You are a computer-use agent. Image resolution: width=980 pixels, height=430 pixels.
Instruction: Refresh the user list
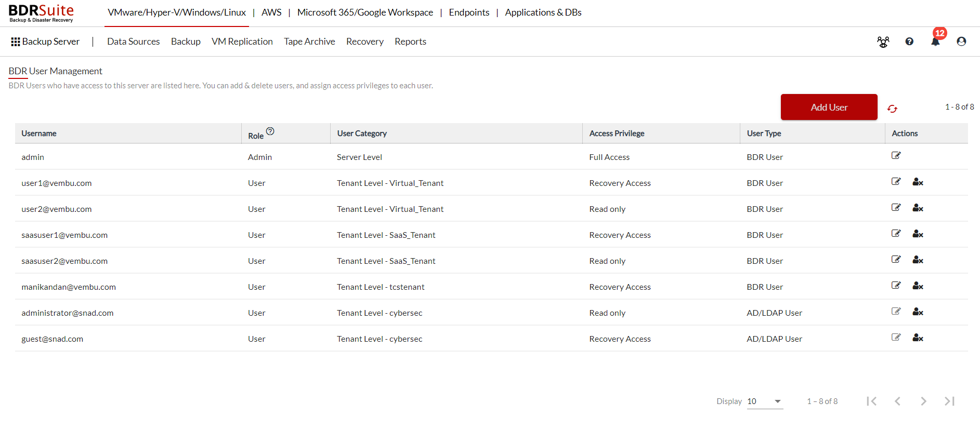point(892,109)
